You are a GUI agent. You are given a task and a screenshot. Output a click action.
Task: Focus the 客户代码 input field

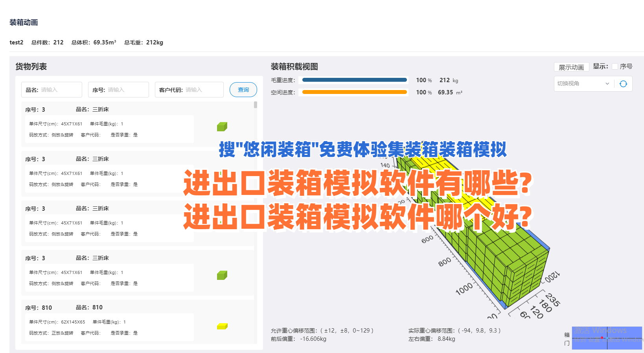coord(189,90)
